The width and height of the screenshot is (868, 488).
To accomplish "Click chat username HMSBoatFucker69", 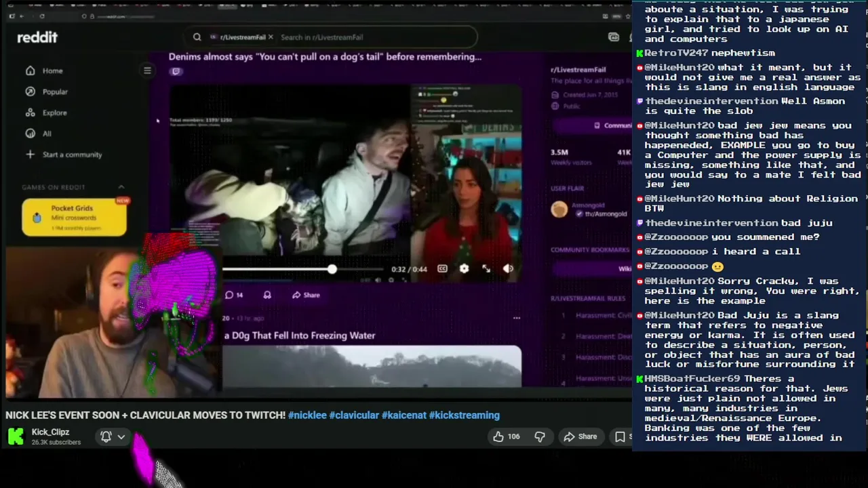I will pyautogui.click(x=692, y=379).
